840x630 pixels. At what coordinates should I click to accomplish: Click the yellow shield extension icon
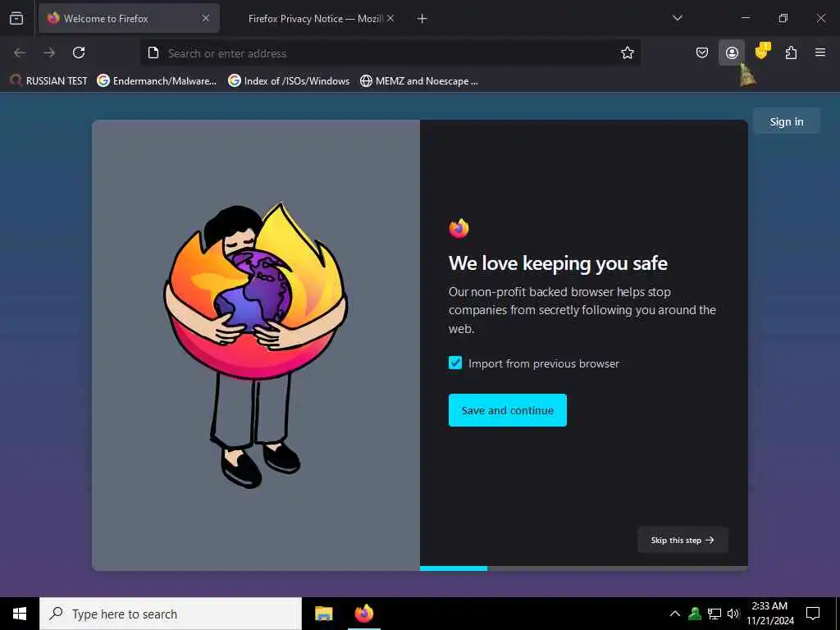762,52
